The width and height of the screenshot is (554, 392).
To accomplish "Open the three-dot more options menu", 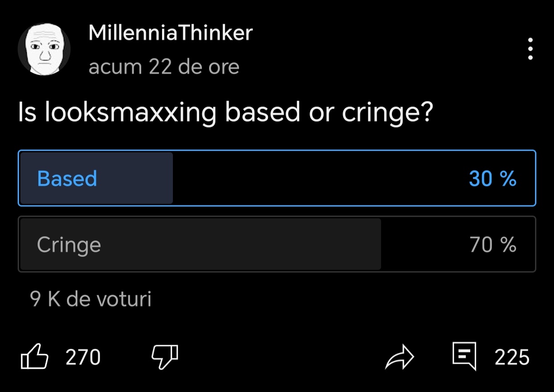I will click(x=530, y=49).
